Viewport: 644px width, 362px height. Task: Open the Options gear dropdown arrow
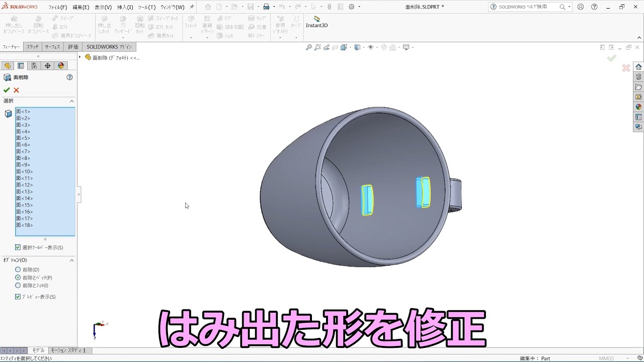[x=359, y=7]
